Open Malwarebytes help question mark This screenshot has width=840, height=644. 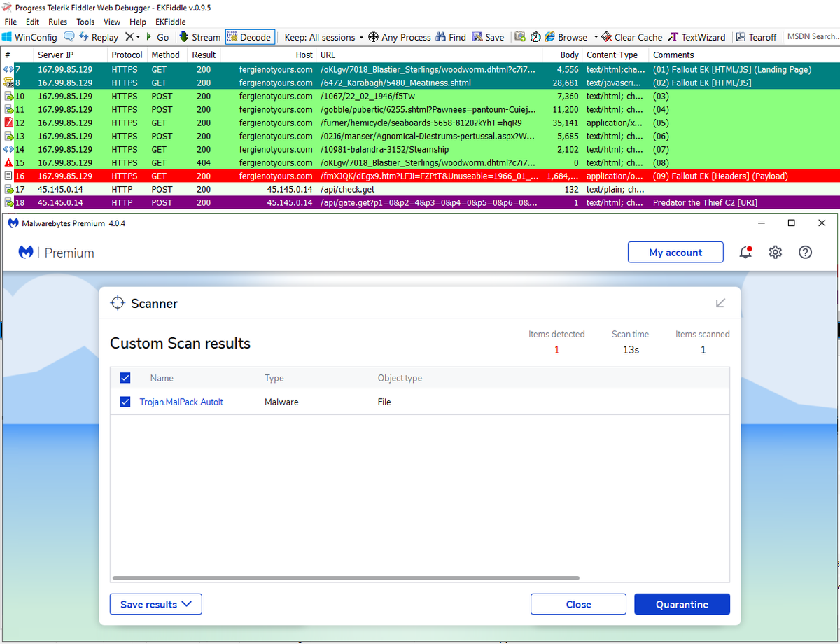pos(806,253)
